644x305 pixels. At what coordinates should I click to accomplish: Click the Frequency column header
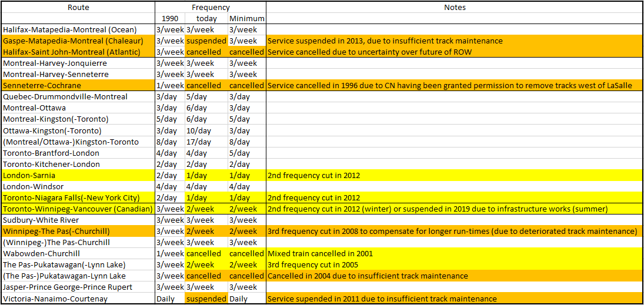211,8
